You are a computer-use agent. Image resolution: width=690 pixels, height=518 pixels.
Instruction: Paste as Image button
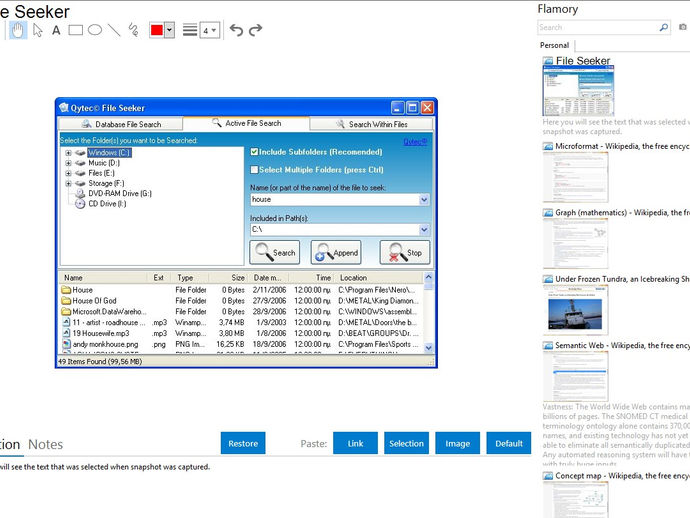click(x=457, y=443)
